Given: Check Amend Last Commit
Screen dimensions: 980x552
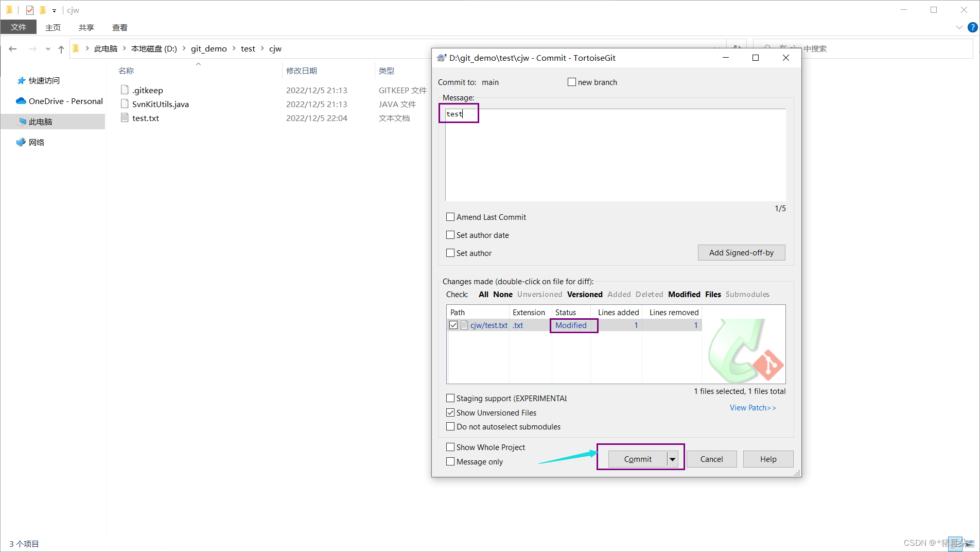Looking at the screenshot, I should 450,217.
